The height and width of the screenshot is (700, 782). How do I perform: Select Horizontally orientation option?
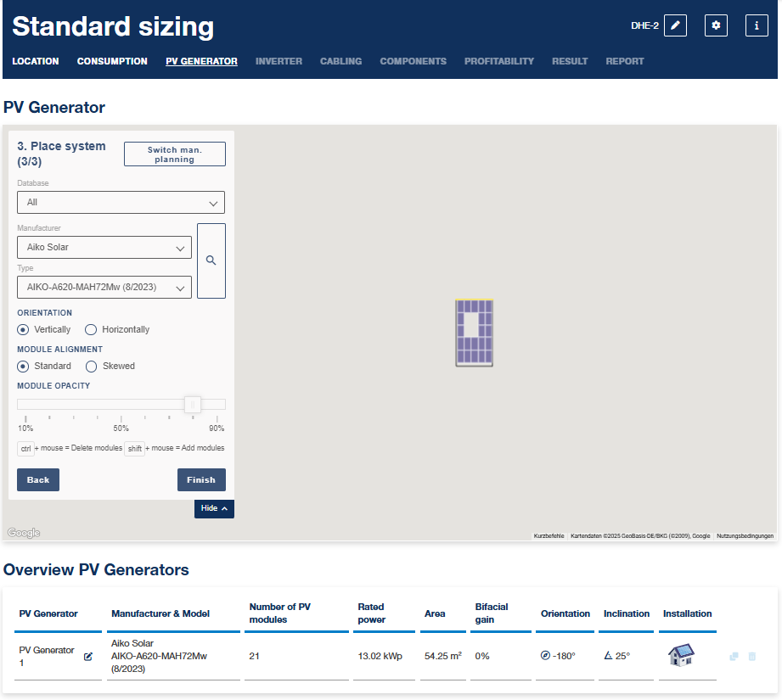click(92, 329)
